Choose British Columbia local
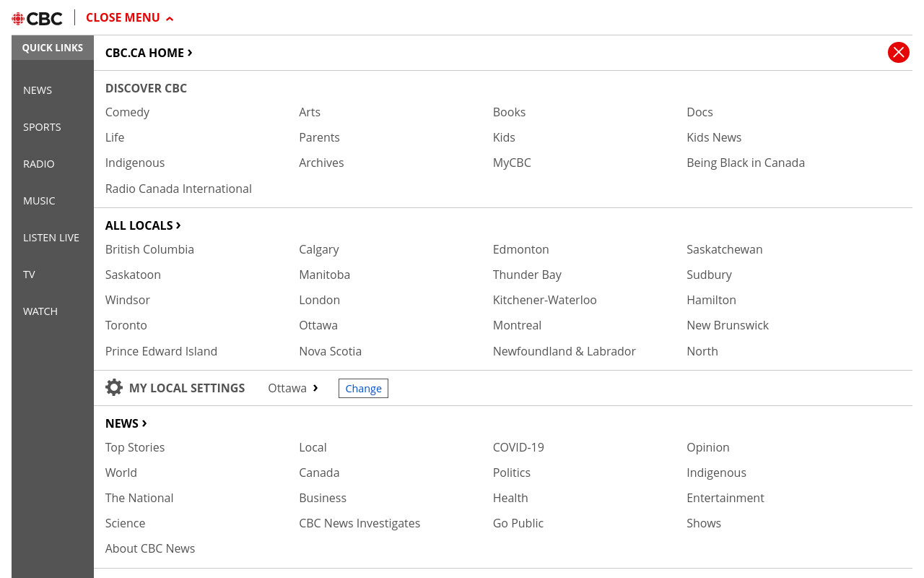 pos(149,249)
